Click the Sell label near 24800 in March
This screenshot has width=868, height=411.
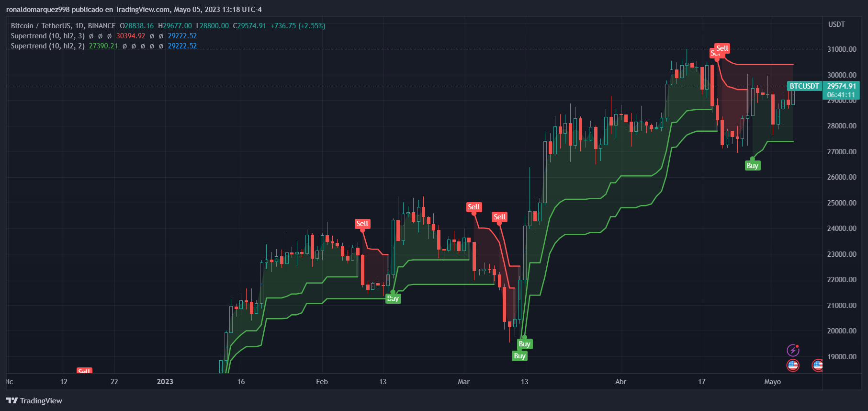[473, 207]
